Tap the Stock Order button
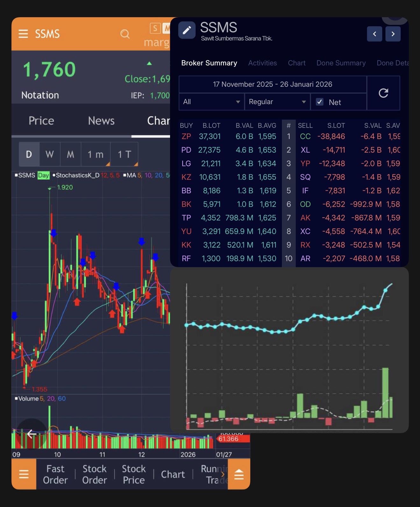Screen dimensions: 420x507 coord(95,474)
